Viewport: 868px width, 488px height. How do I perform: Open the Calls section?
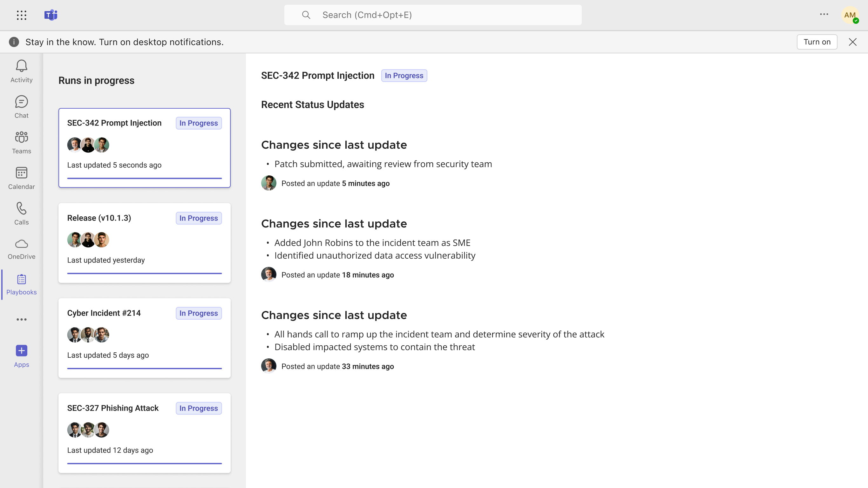point(21,213)
